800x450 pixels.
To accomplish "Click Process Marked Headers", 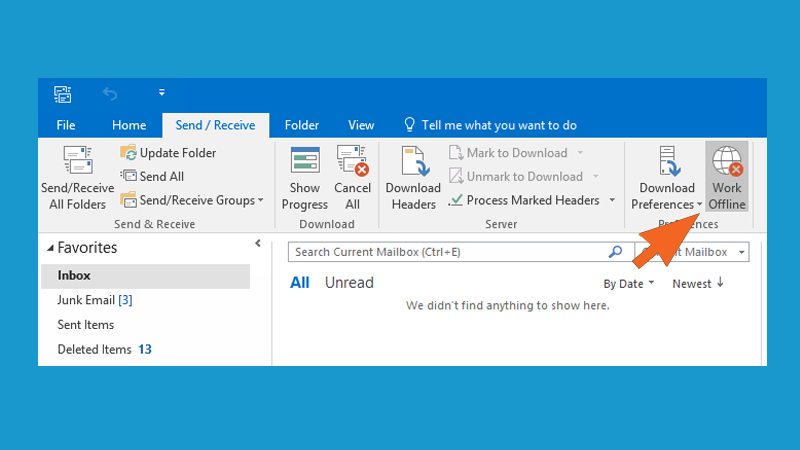I will (525, 200).
